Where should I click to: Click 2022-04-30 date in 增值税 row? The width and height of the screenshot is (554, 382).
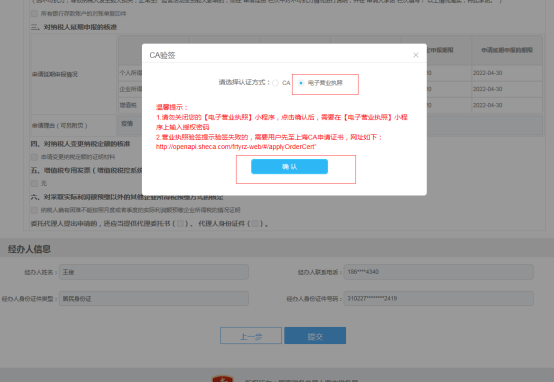point(488,105)
